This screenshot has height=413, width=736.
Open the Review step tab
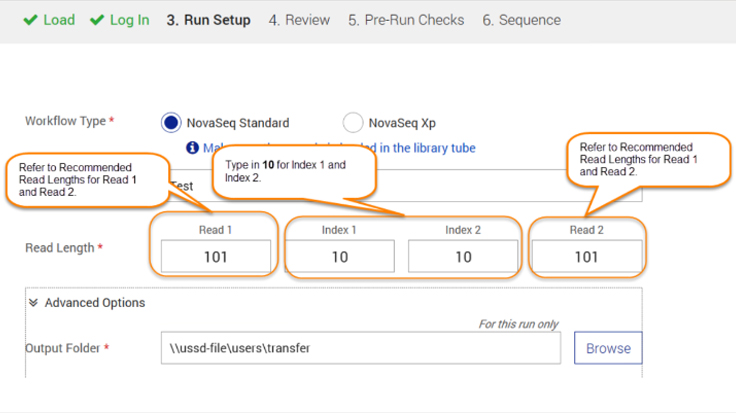click(299, 20)
